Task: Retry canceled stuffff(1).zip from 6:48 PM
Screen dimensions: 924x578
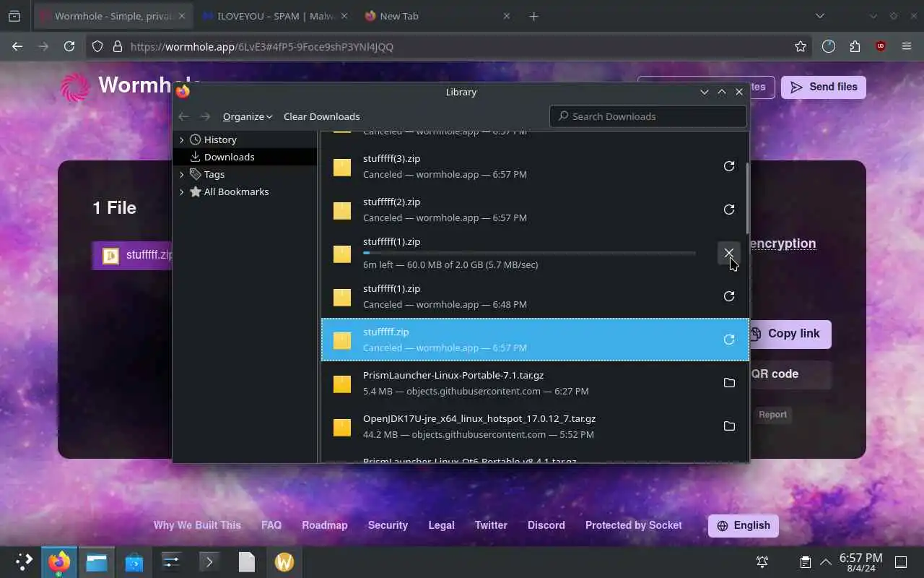Action: tap(729, 296)
